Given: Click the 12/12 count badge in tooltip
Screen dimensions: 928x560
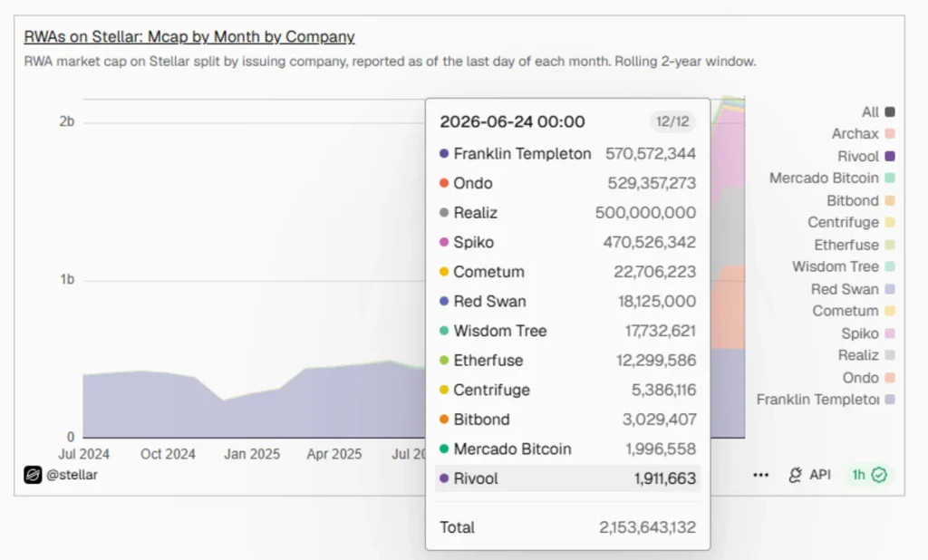Looking at the screenshot, I should (672, 121).
